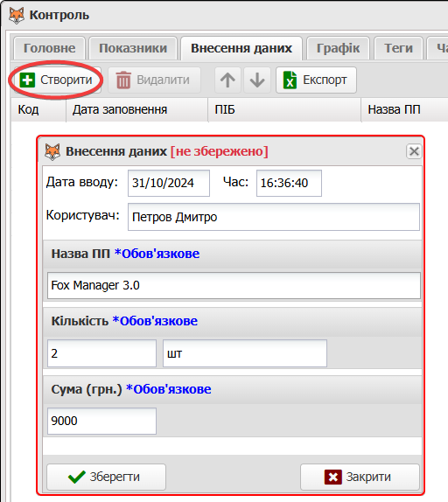Click the fox logo in the Контроль title bar
The image size is (448, 502).
[x=17, y=16]
